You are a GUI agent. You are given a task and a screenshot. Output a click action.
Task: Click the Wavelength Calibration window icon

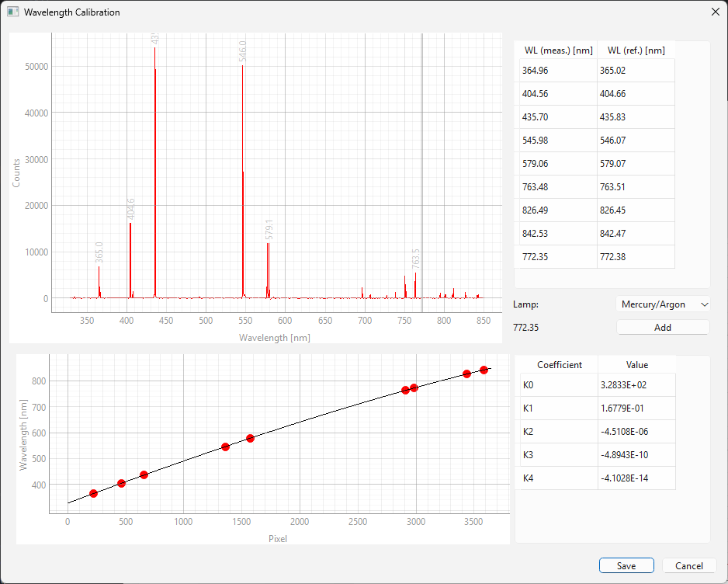click(x=12, y=12)
